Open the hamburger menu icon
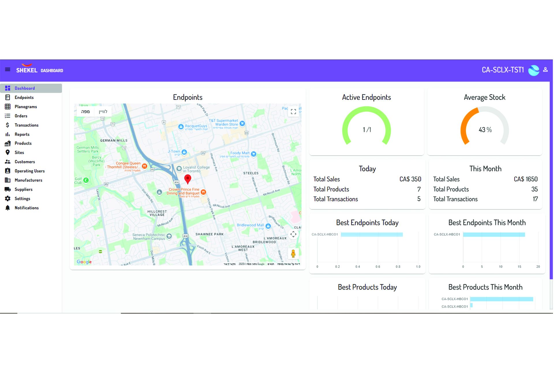 click(8, 70)
